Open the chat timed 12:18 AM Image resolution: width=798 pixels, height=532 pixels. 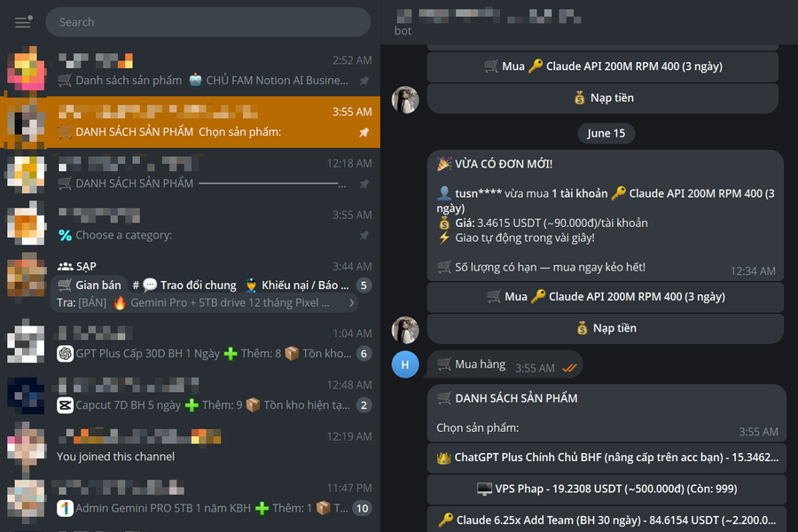tap(190, 174)
